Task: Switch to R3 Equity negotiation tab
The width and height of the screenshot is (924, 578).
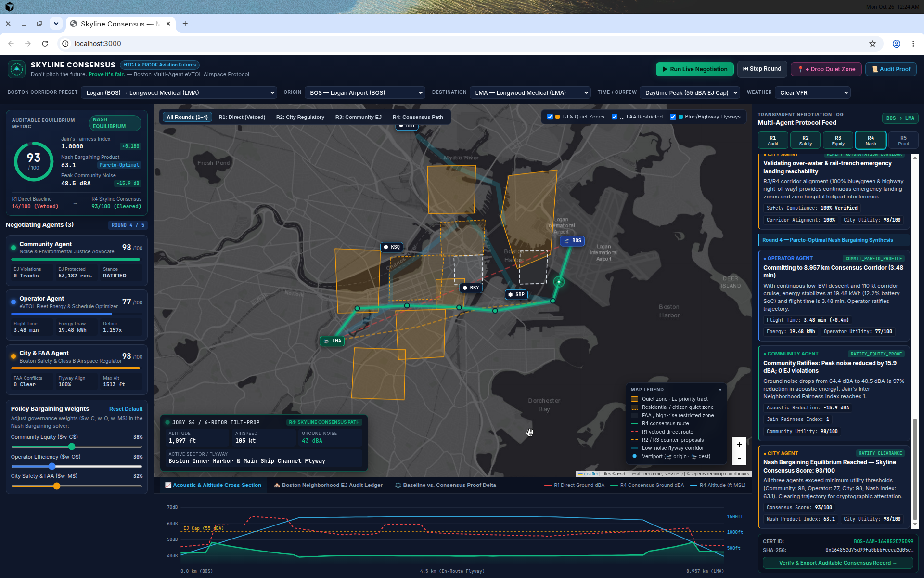Action: (838, 140)
